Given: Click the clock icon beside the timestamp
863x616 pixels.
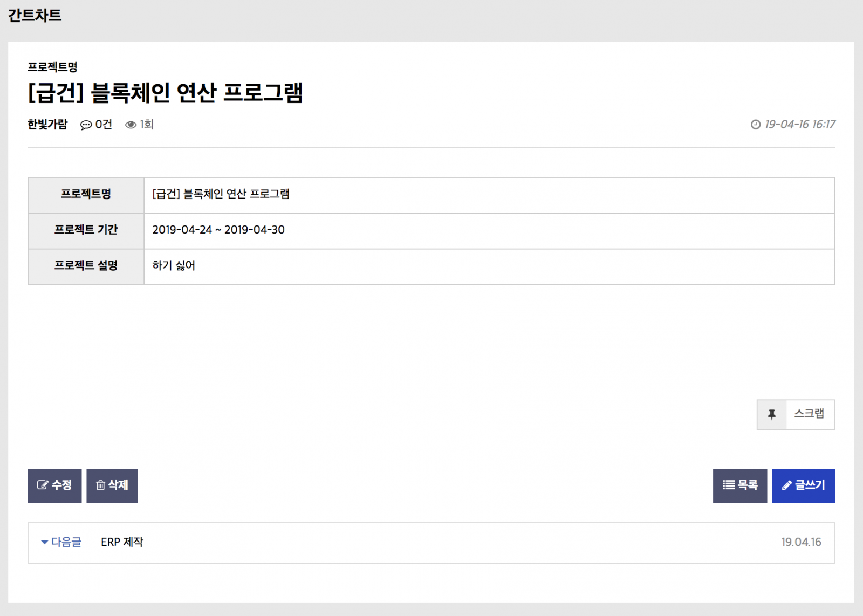Looking at the screenshot, I should pyautogui.click(x=756, y=125).
